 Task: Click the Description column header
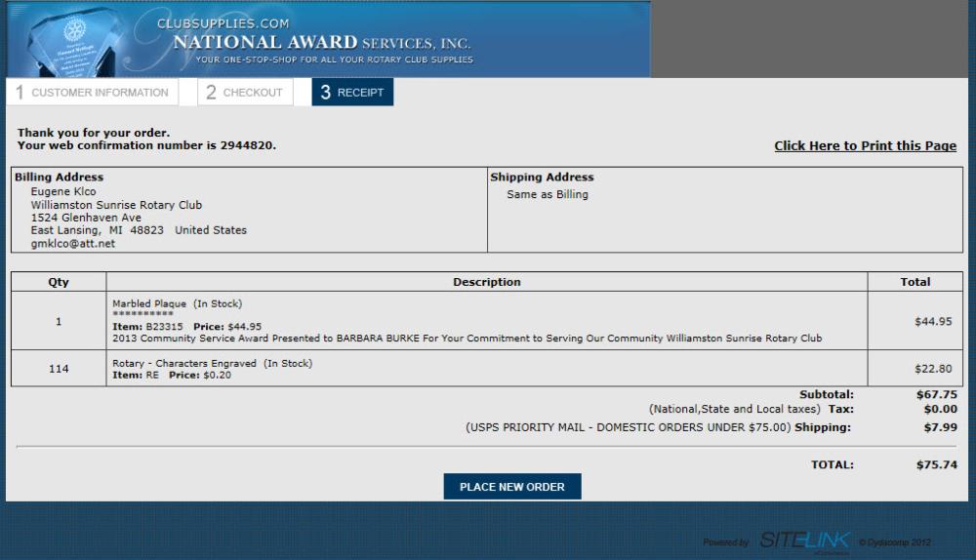pos(487,282)
